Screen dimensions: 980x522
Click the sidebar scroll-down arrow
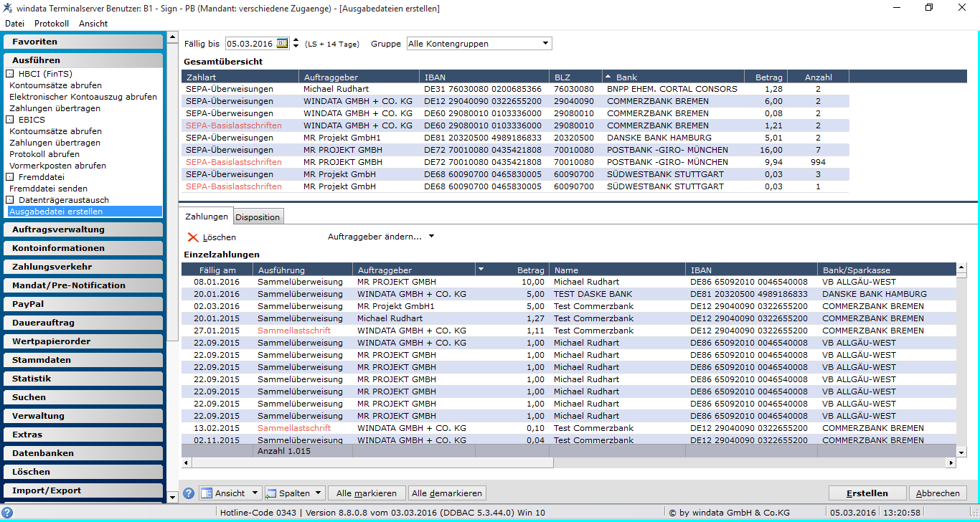point(172,497)
